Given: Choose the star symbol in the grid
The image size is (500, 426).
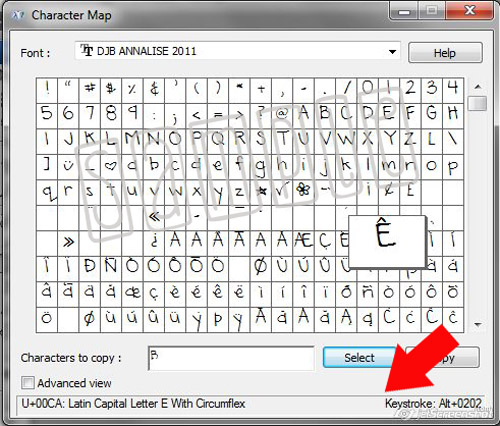Looking at the screenshot, I should (x=261, y=191).
